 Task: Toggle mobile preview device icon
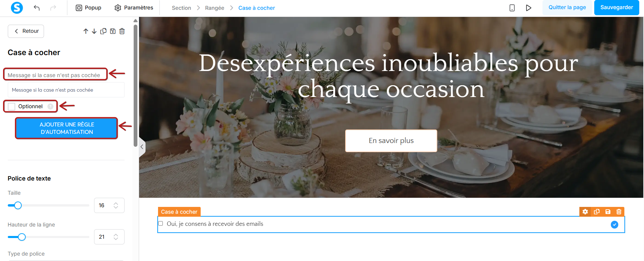(x=512, y=8)
